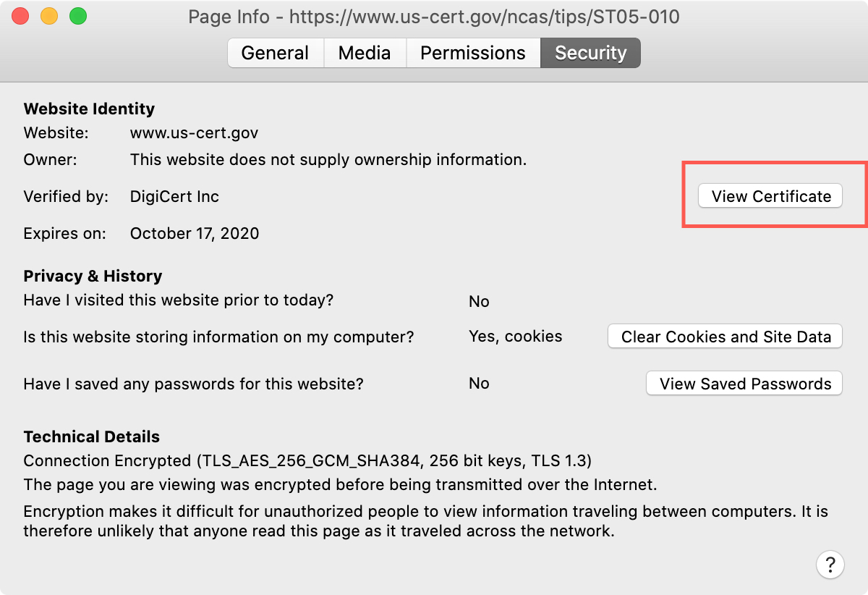Click the Technical Details heading

[92, 437]
